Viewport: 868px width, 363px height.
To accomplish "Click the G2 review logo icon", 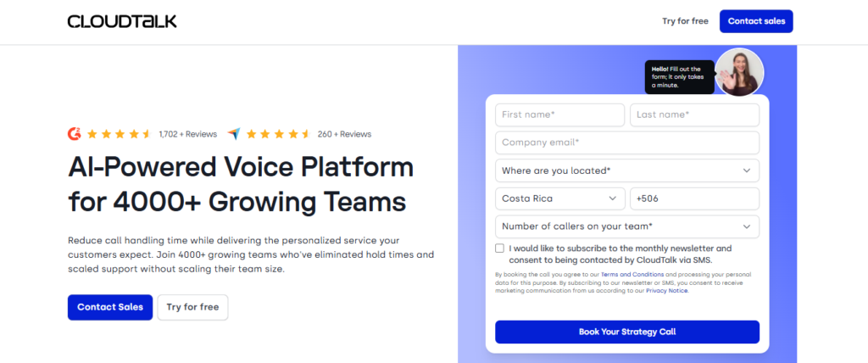I will [x=75, y=133].
